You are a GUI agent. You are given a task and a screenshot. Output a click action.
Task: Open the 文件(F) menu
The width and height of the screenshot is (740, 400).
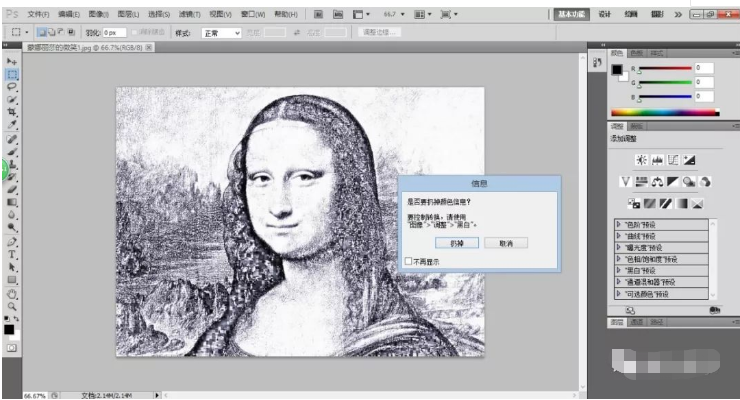38,15
